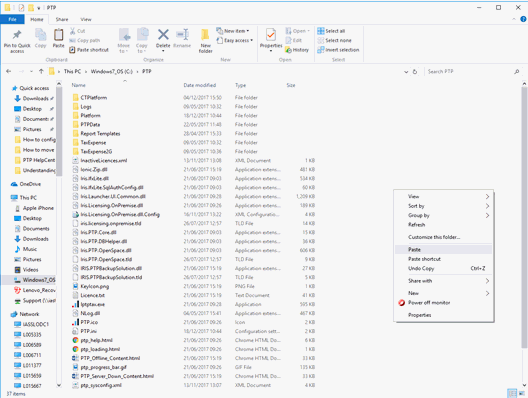Image resolution: width=528 pixels, height=398 pixels.
Task: Choose Refresh in context menu
Action: pos(443,225)
